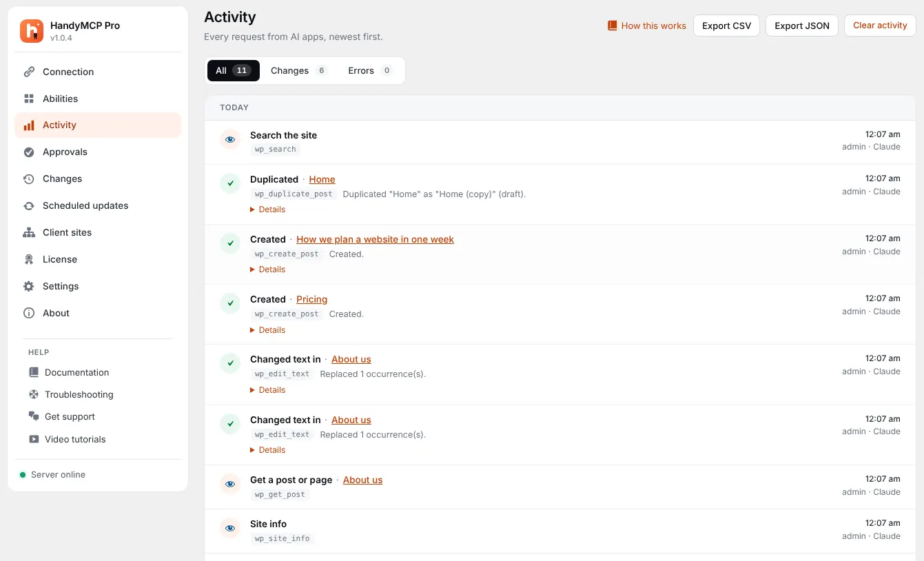Viewport: 924px width, 561px height.
Task: Click the eye icon beside Search the site
Action: (230, 139)
